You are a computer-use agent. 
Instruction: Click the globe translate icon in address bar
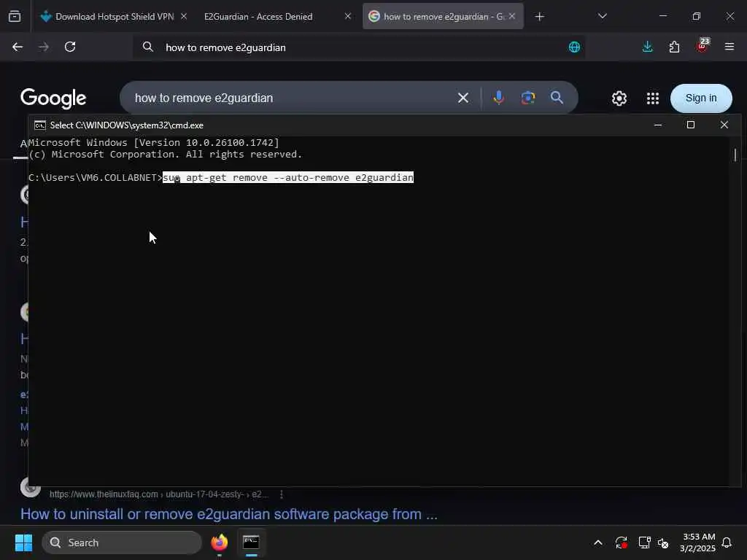pyautogui.click(x=575, y=47)
